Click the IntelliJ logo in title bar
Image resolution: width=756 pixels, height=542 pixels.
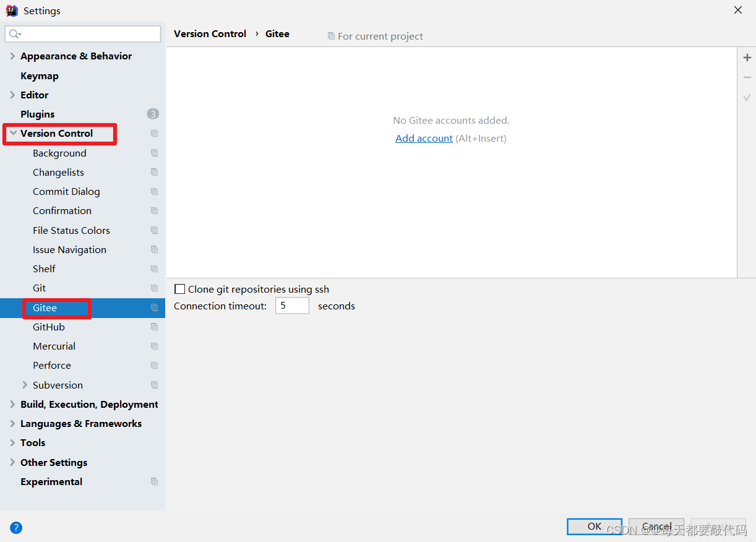12,11
